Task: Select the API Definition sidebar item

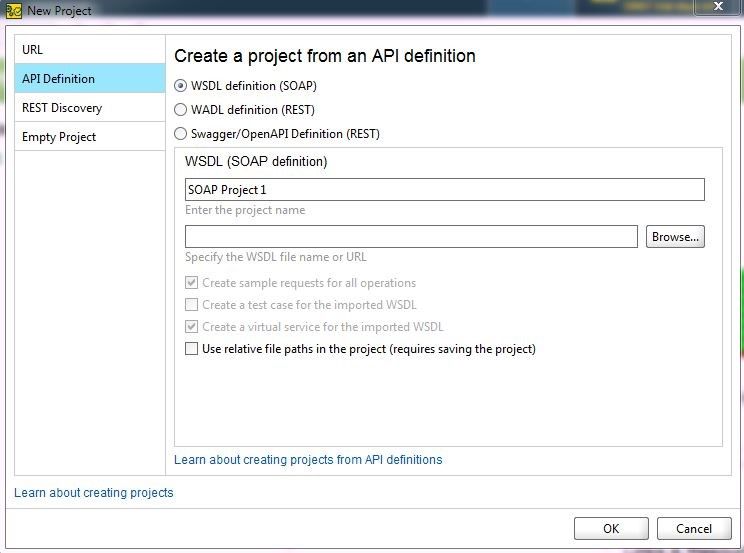Action: pyautogui.click(x=90, y=78)
